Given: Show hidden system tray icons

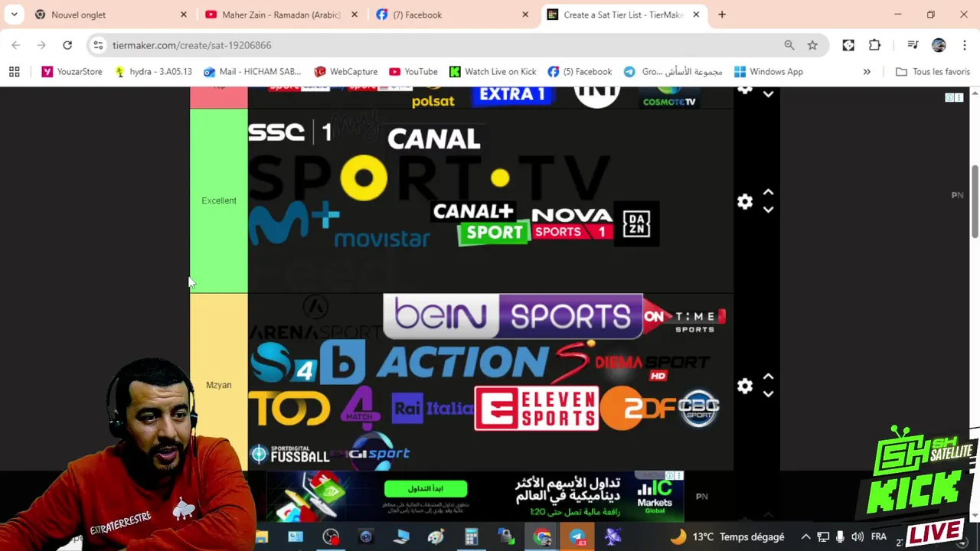Looking at the screenshot, I should pyautogui.click(x=805, y=537).
